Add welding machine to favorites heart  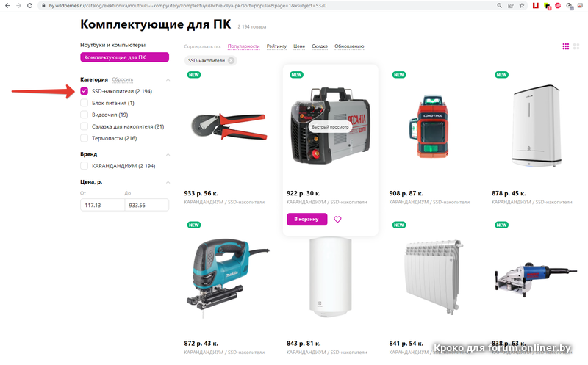(x=337, y=220)
